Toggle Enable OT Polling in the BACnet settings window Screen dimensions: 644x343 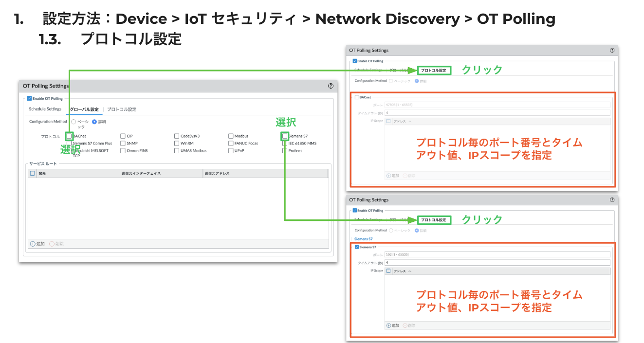pyautogui.click(x=355, y=61)
